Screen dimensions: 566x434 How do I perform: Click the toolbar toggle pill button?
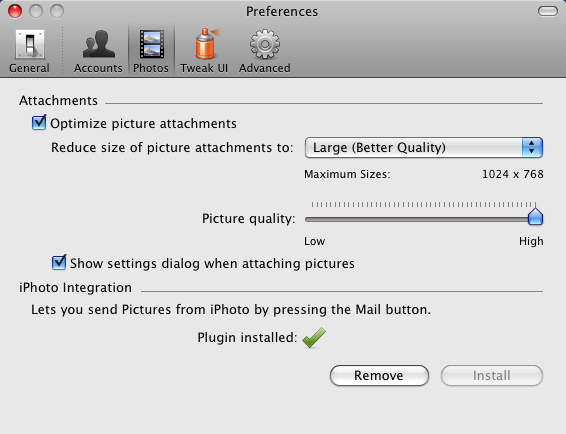[548, 11]
